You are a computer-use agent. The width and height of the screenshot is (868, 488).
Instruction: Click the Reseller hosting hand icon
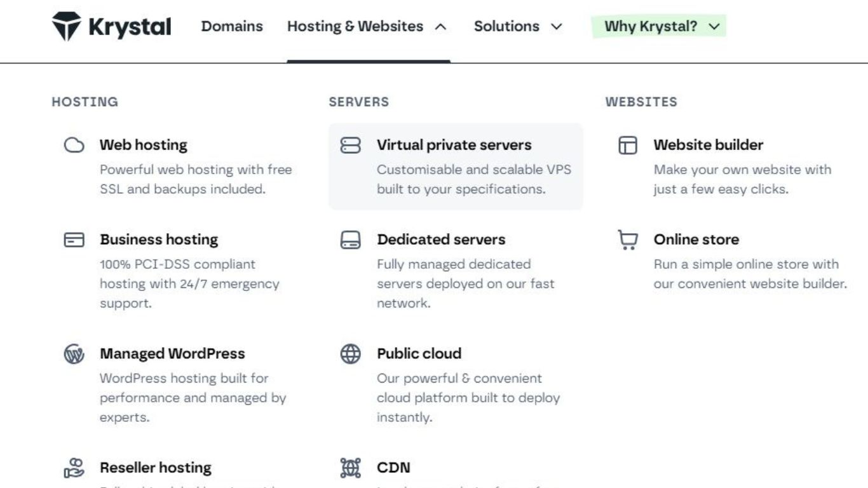pyautogui.click(x=74, y=468)
